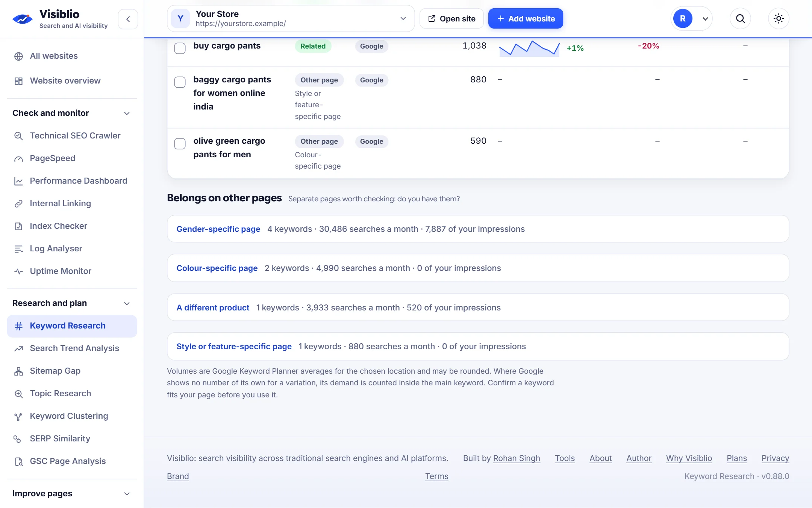Click the PageSpeed gauge icon
The width and height of the screenshot is (812, 508).
point(18,158)
